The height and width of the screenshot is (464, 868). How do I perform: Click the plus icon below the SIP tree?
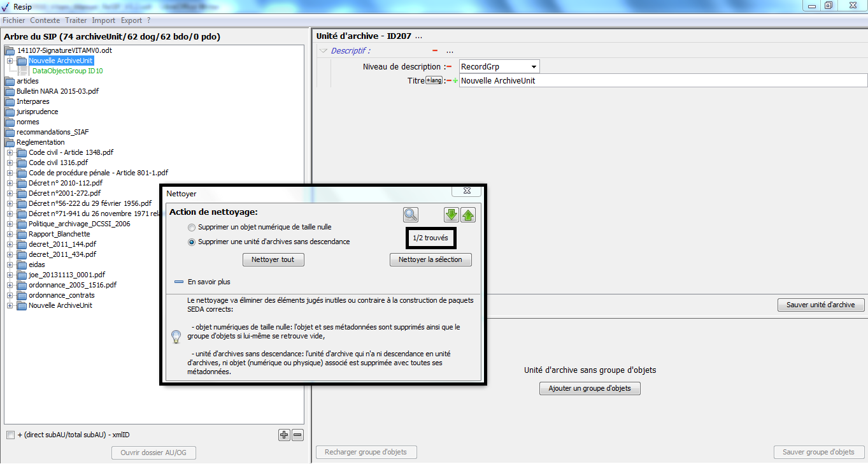coord(284,435)
